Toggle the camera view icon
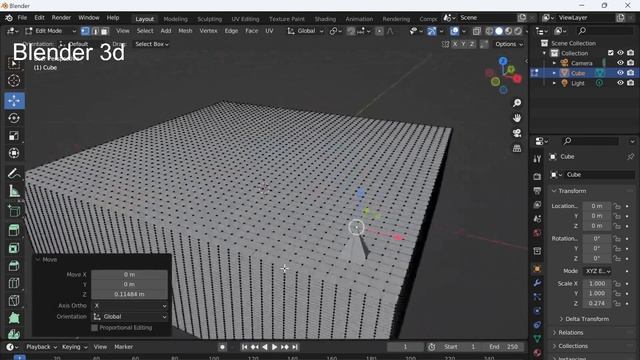 click(x=517, y=133)
